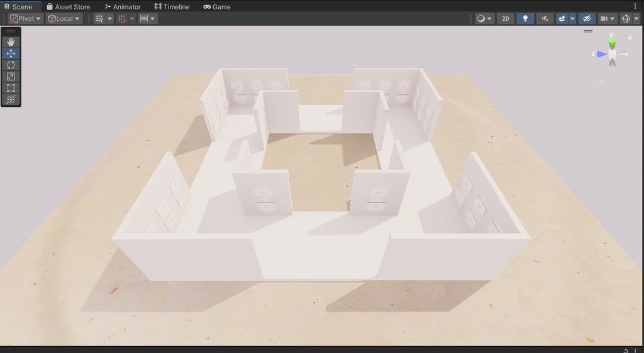Open the scene effects dropdown arrow
The width and height of the screenshot is (644, 353).
point(572,18)
